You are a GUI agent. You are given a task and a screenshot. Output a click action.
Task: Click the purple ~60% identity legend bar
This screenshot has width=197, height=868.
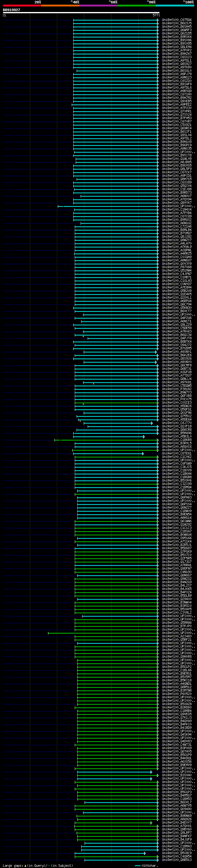[99, 6]
